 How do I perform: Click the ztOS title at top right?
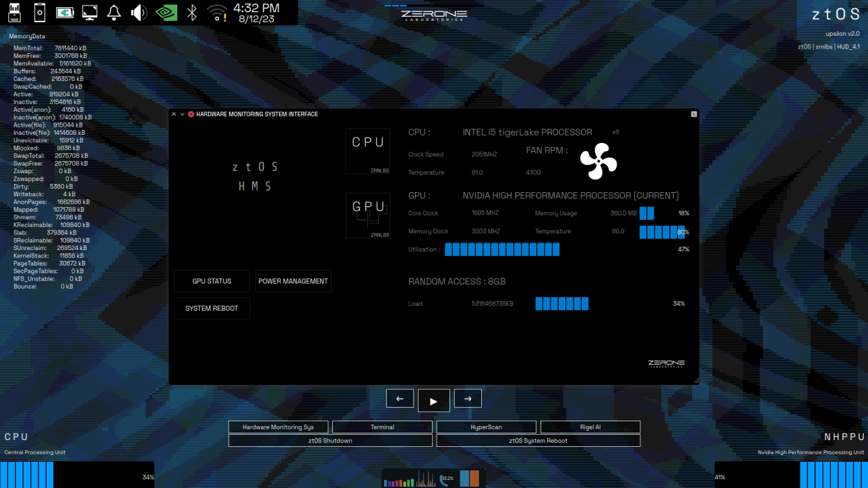coord(836,14)
